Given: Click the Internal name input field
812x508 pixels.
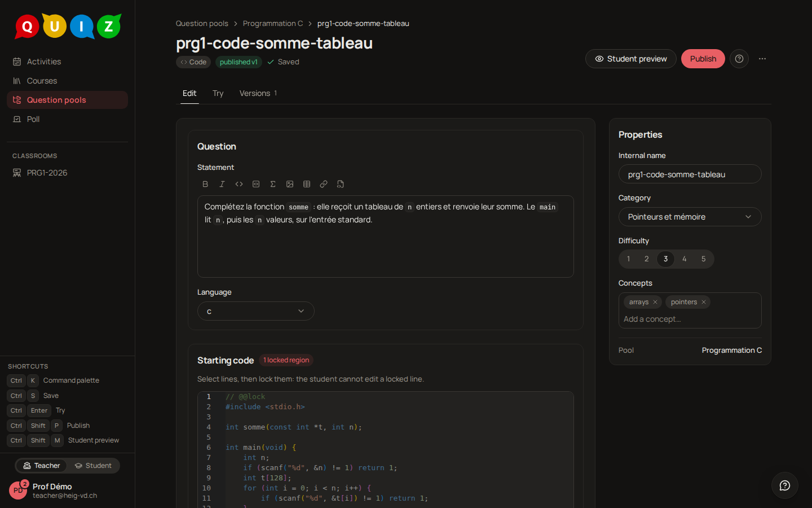Looking at the screenshot, I should click(690, 174).
